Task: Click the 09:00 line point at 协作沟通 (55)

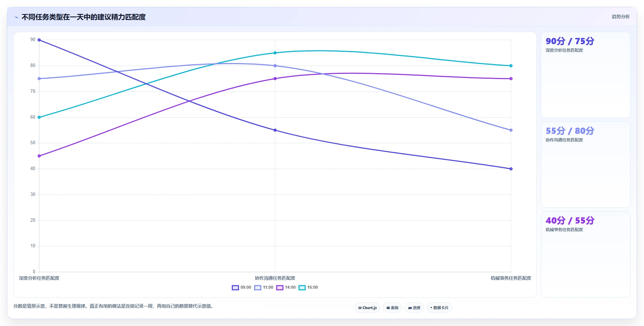Action: (275, 130)
